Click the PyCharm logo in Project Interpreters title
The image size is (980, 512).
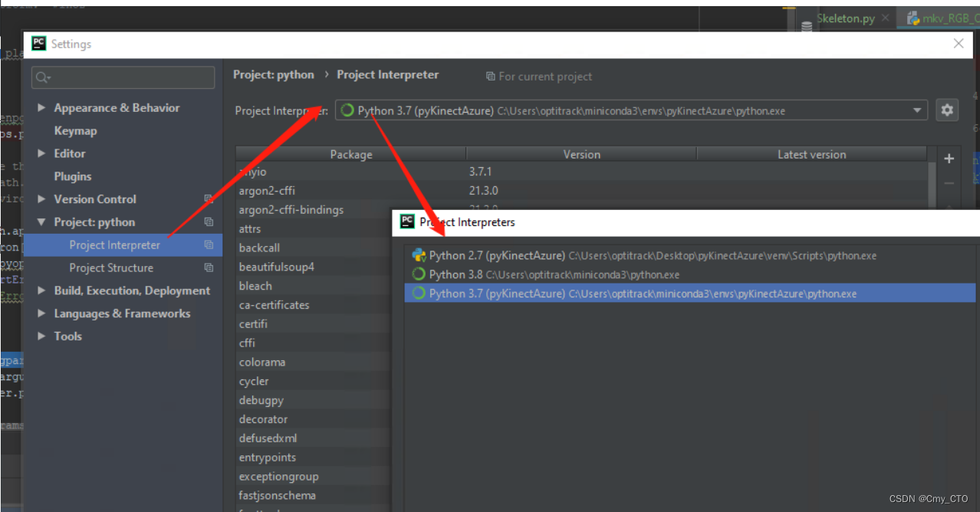pos(407,222)
